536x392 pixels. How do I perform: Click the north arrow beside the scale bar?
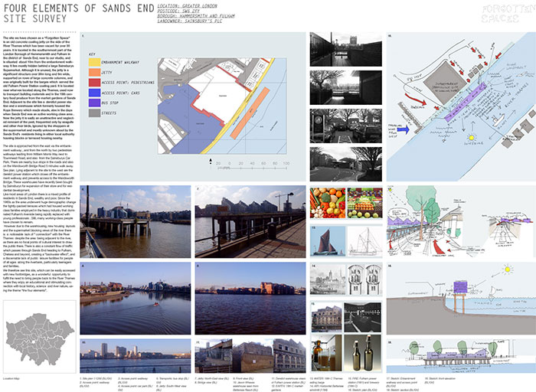pyautogui.click(x=211, y=162)
